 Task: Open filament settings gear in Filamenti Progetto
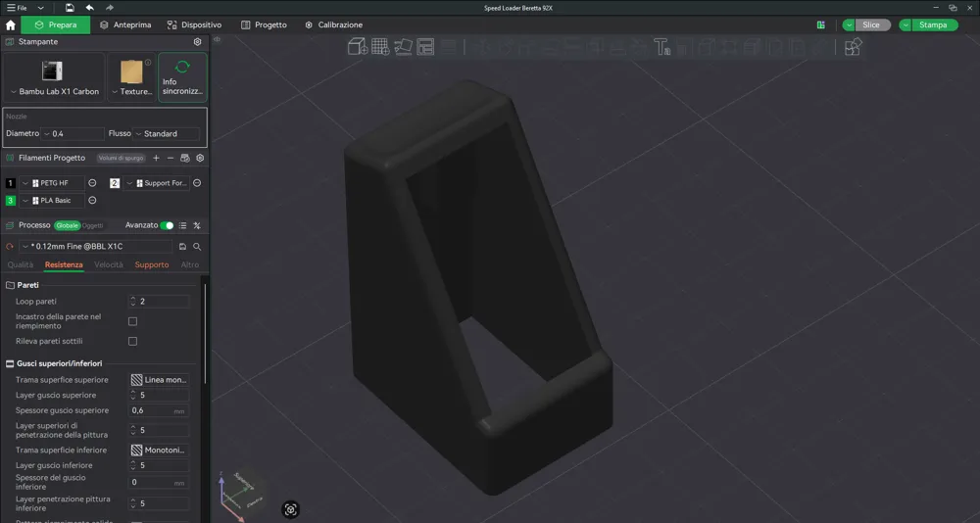click(x=200, y=158)
